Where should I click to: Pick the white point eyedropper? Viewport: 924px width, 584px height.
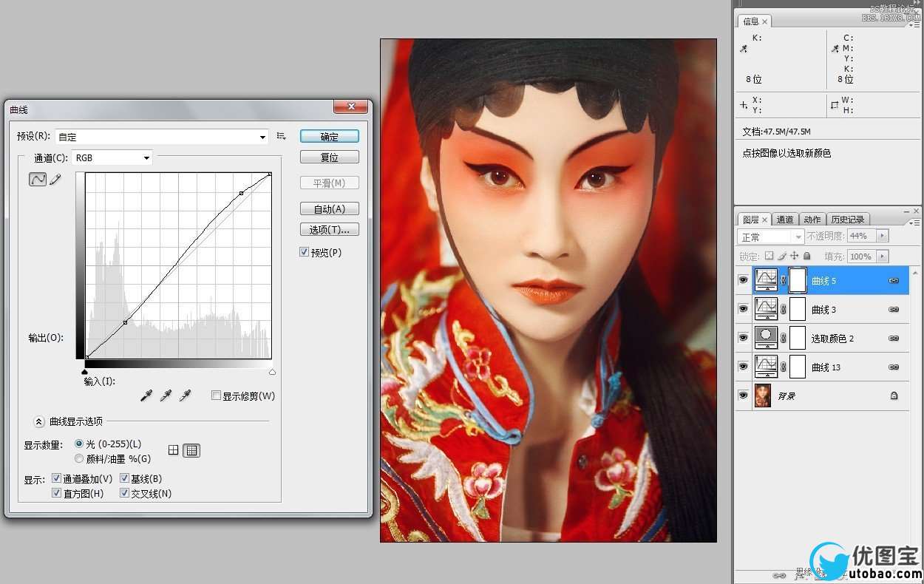click(186, 396)
